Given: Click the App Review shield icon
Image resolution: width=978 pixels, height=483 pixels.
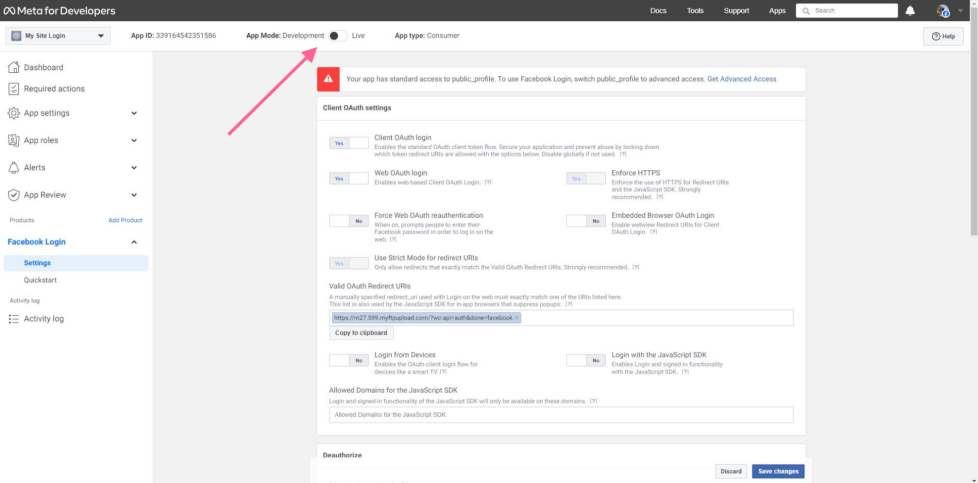Looking at the screenshot, I should (x=13, y=195).
